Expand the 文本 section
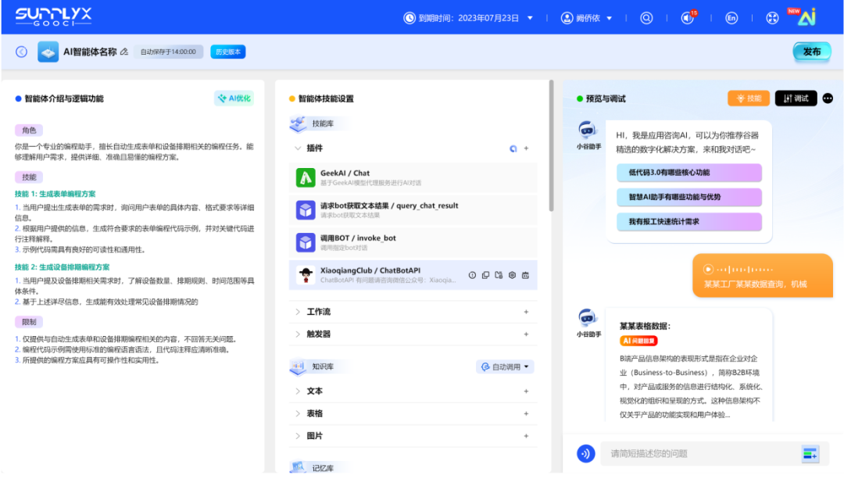The image size is (844, 504). [298, 391]
